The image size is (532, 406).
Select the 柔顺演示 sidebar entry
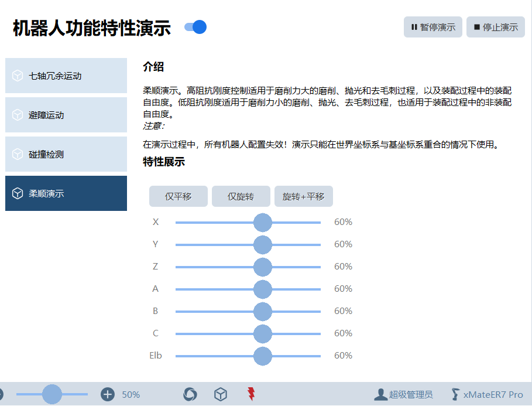pos(66,193)
